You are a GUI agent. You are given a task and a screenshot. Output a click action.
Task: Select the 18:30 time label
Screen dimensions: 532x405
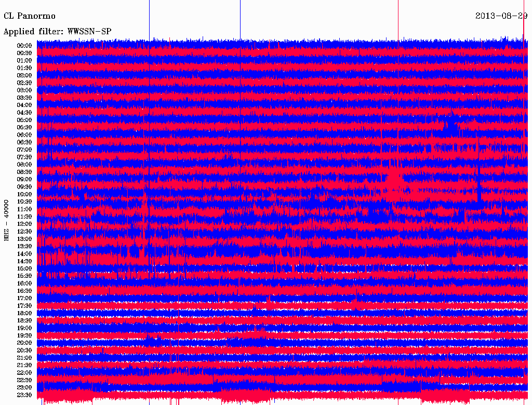24,320
